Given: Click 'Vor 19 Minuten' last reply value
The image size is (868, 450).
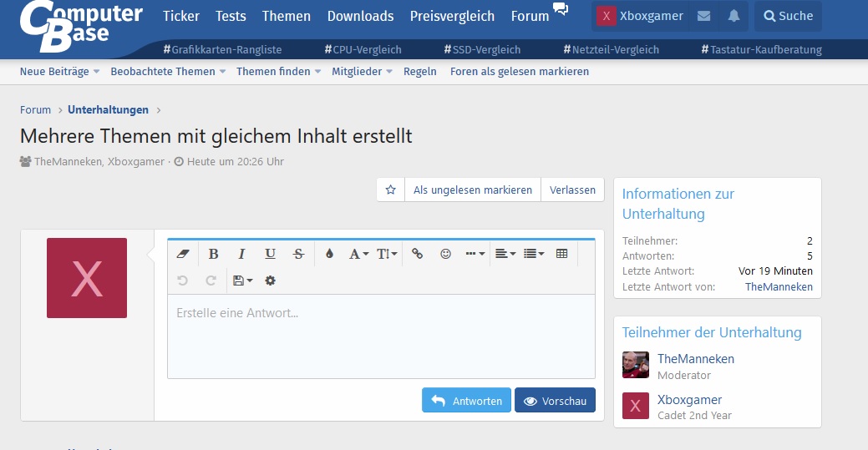Looking at the screenshot, I should point(775,271).
